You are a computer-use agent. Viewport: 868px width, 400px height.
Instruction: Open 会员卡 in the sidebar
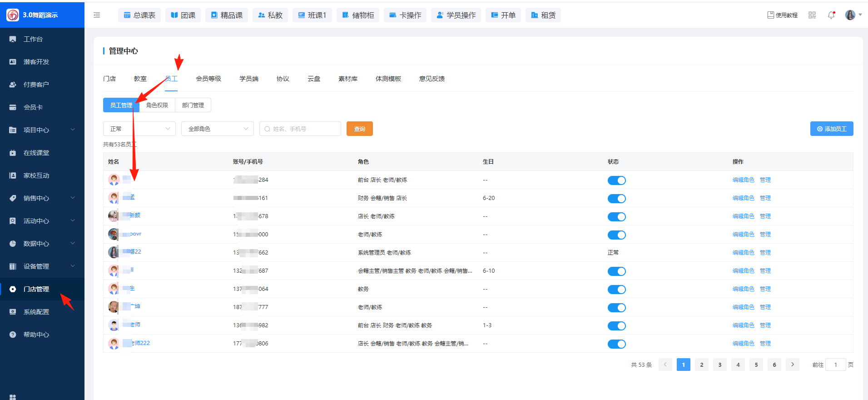click(x=33, y=107)
